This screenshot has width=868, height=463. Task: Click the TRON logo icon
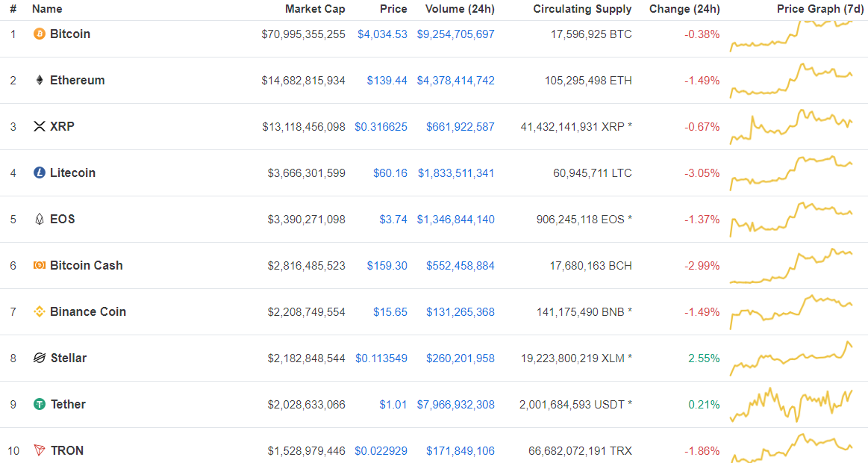coord(40,450)
